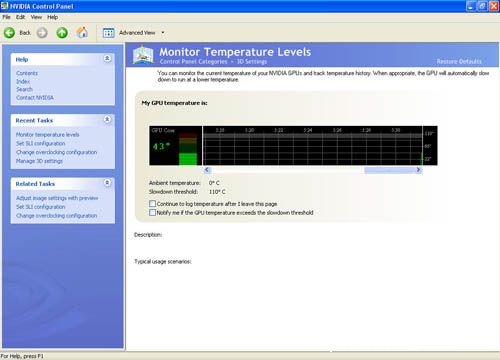Image resolution: width=500 pixels, height=360 pixels.
Task: Open the Home page icon
Action: point(82,32)
